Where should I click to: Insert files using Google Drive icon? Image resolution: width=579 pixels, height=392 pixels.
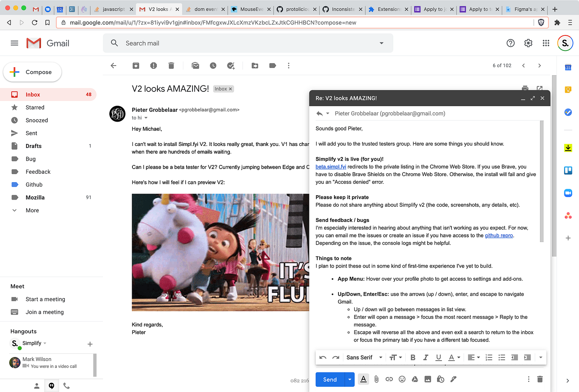pyautogui.click(x=415, y=379)
